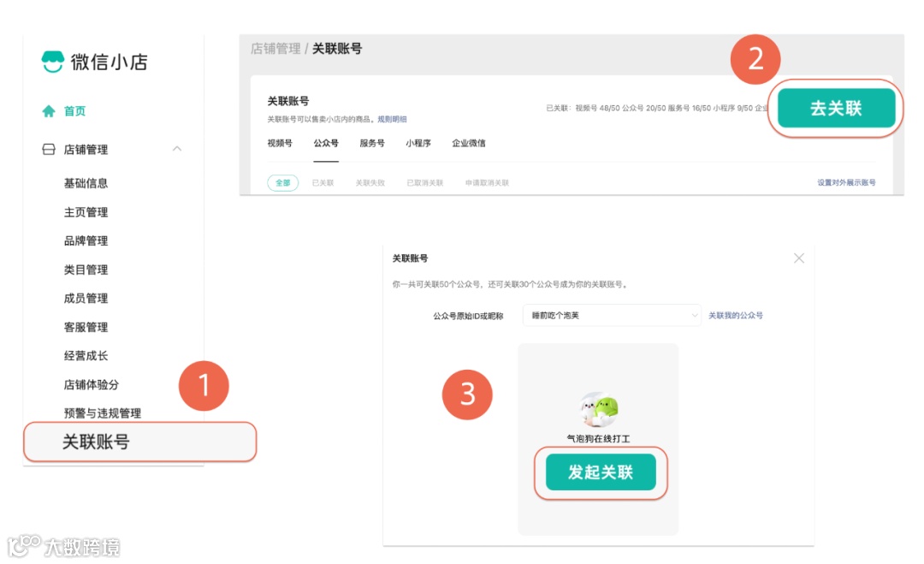The width and height of the screenshot is (924, 564).
Task: Open 类目管理 in the sidebar
Action: tap(86, 270)
